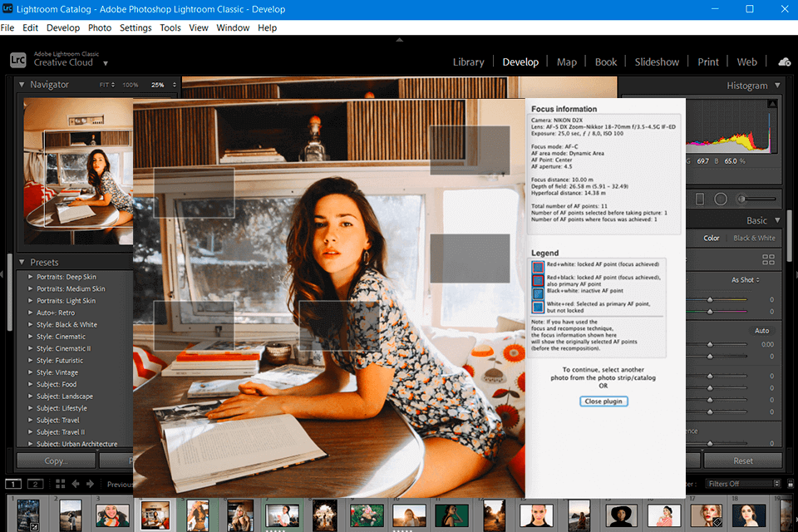Click the Navigator preview image
The height and width of the screenshot is (532, 798).
coord(78,171)
